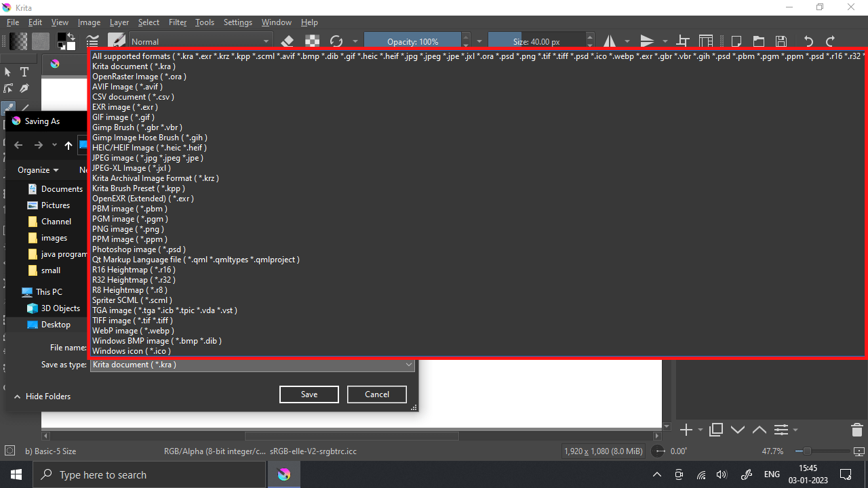Duplicate the current layer

[716, 430]
